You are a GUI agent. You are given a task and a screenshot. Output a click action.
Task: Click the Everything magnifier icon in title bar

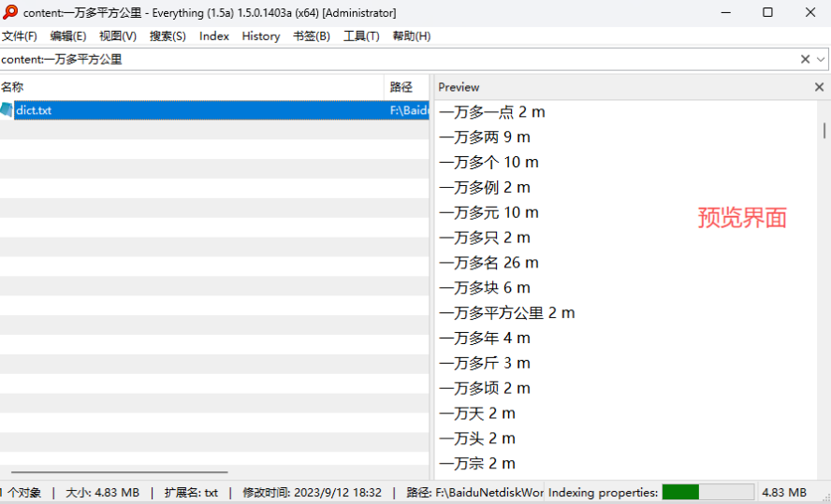(x=9, y=12)
